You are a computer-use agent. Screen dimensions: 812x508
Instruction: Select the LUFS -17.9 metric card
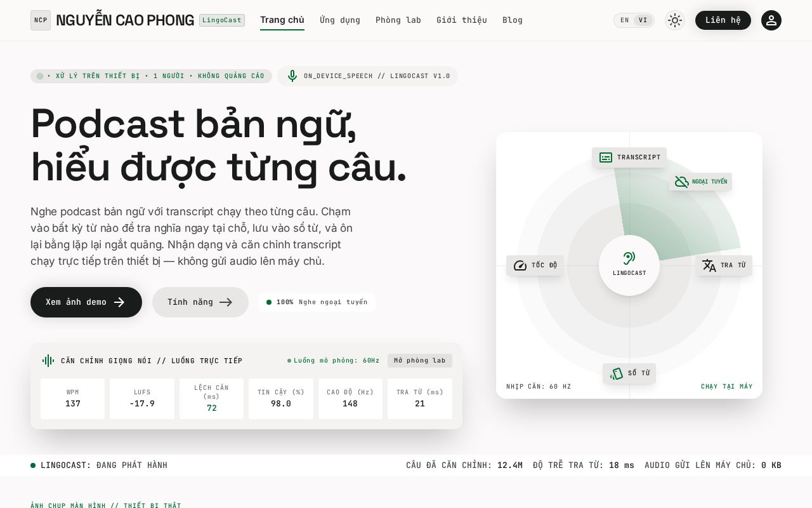(x=142, y=399)
